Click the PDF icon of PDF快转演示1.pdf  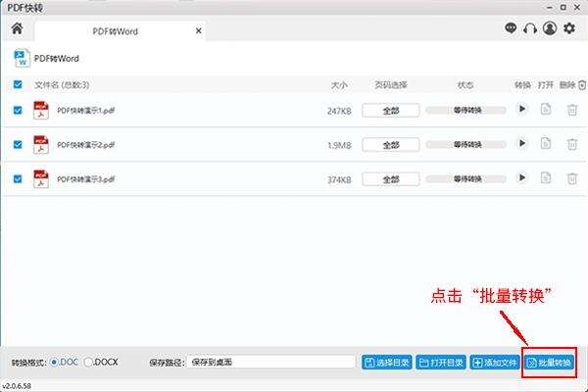pos(41,111)
